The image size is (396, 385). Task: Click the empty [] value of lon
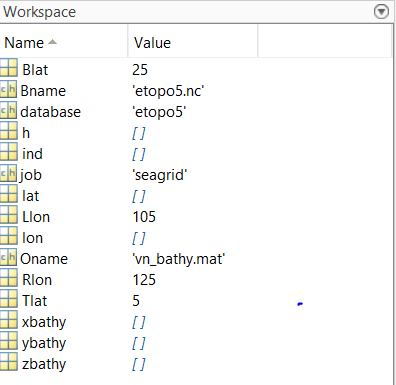click(139, 238)
